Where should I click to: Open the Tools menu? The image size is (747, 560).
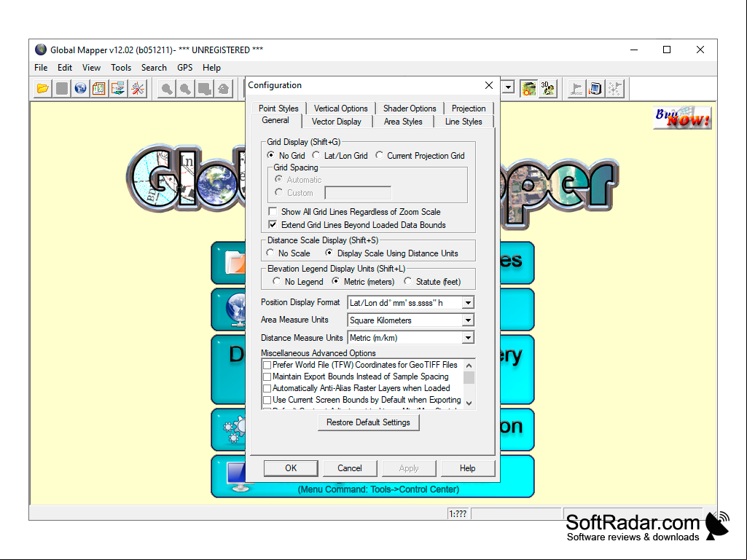(121, 68)
